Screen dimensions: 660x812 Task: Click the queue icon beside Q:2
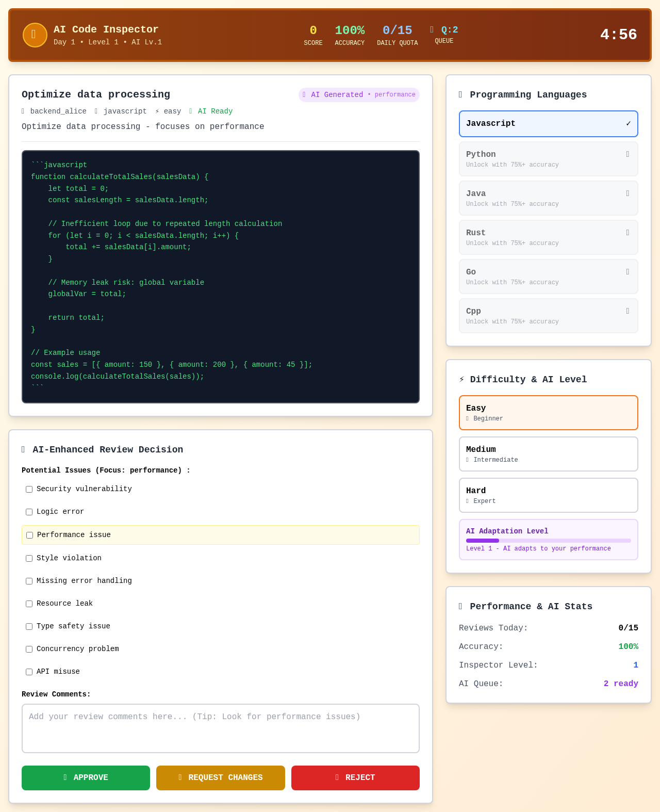(432, 30)
